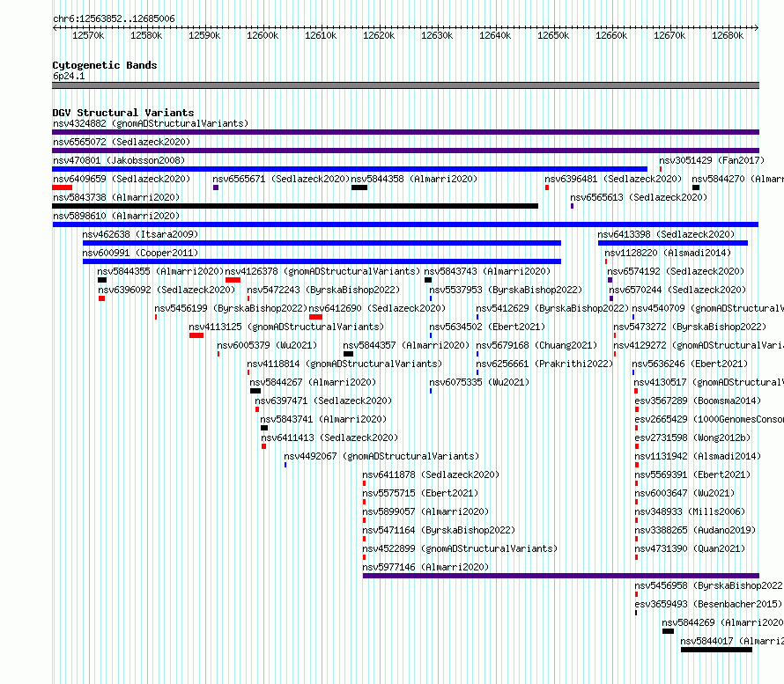Click the black nsv5844017 variant bar

pos(716,650)
